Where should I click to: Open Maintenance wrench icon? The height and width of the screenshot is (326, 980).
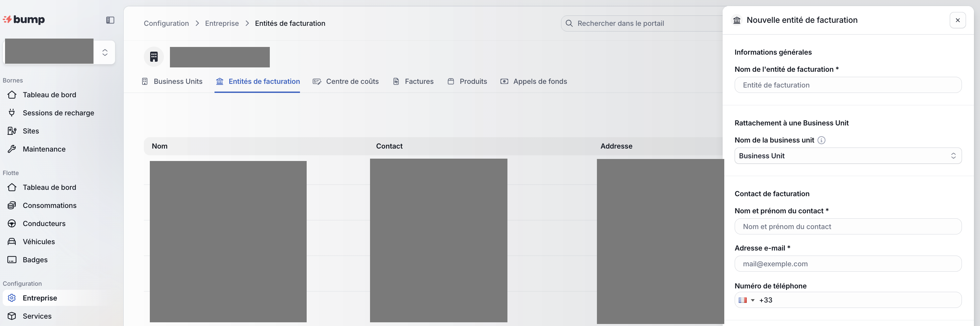[x=12, y=149]
